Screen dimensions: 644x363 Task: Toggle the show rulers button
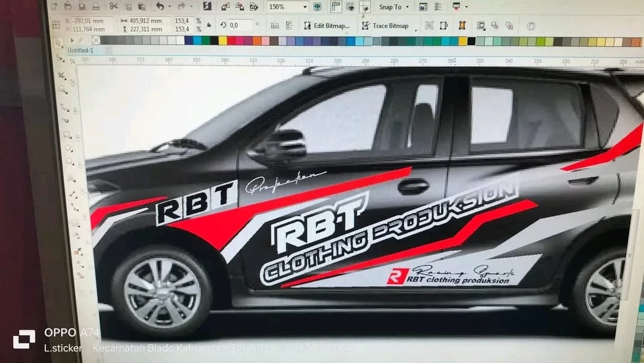(x=335, y=7)
